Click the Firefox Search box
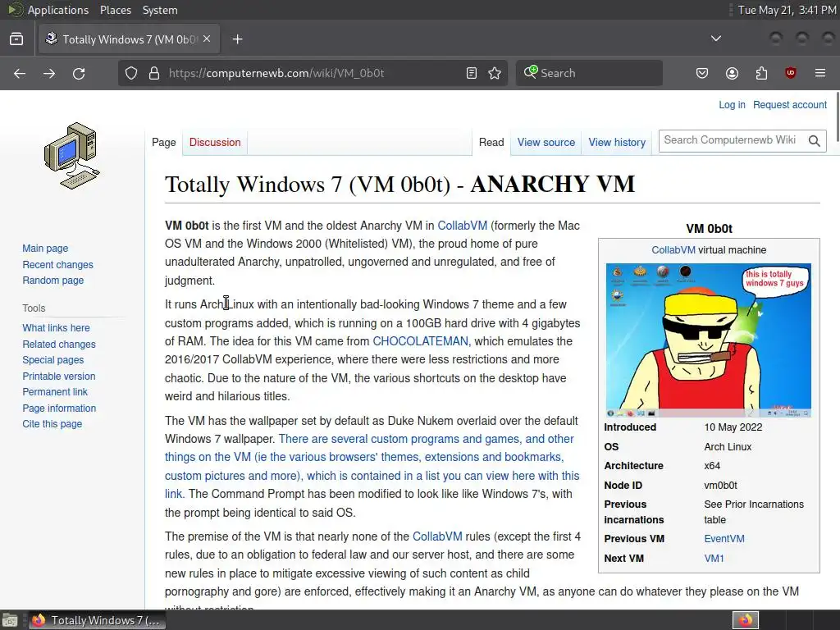This screenshot has width=840, height=630. 589,73
